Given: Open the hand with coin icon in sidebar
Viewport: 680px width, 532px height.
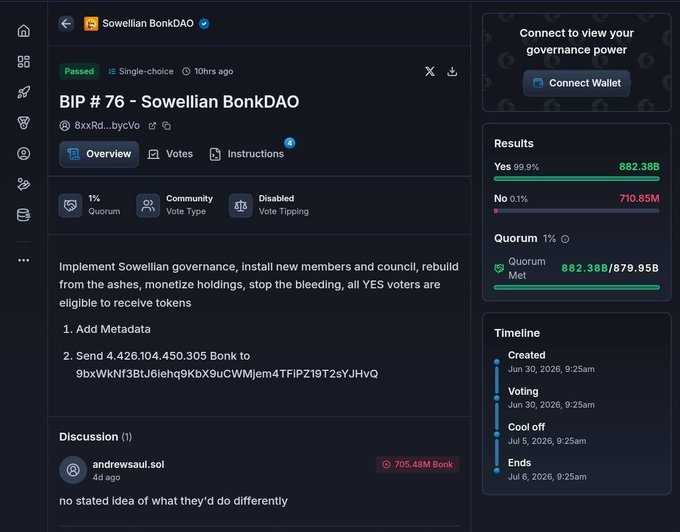Looking at the screenshot, I should click(x=24, y=184).
